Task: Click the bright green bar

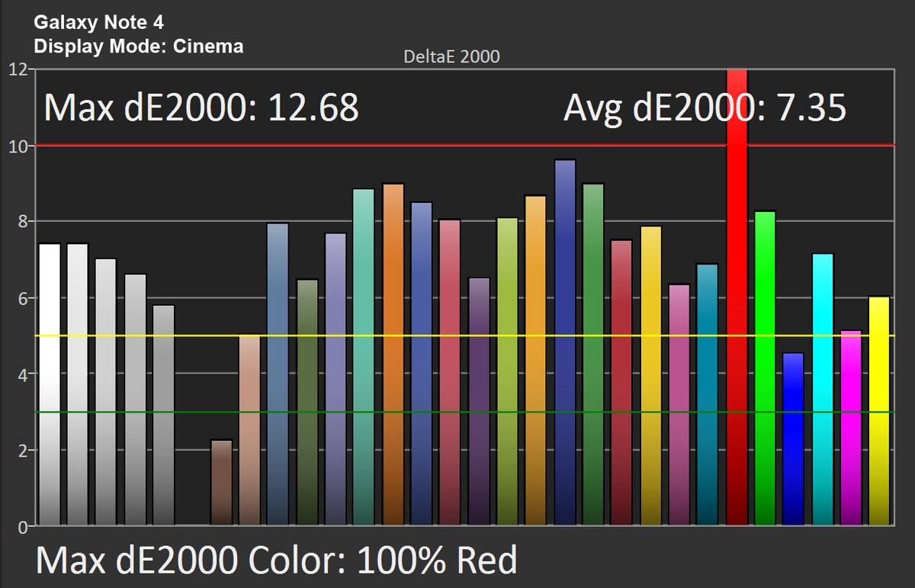Action: (766, 368)
